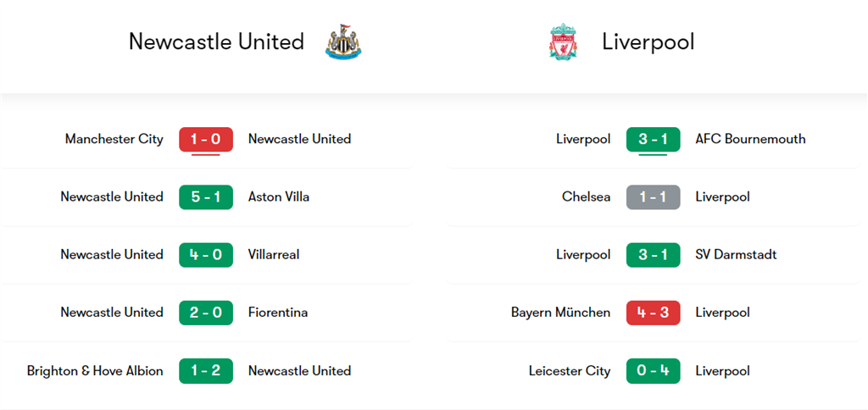
Task: Click the Liverpool club crest
Action: pos(562,42)
